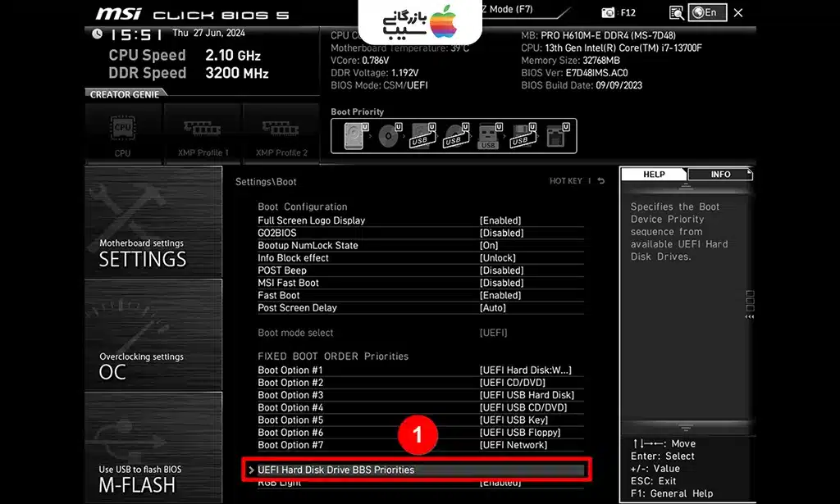The height and width of the screenshot is (504, 840).
Task: Select the USB floppy icon in Boot Priority
Action: (x=523, y=136)
